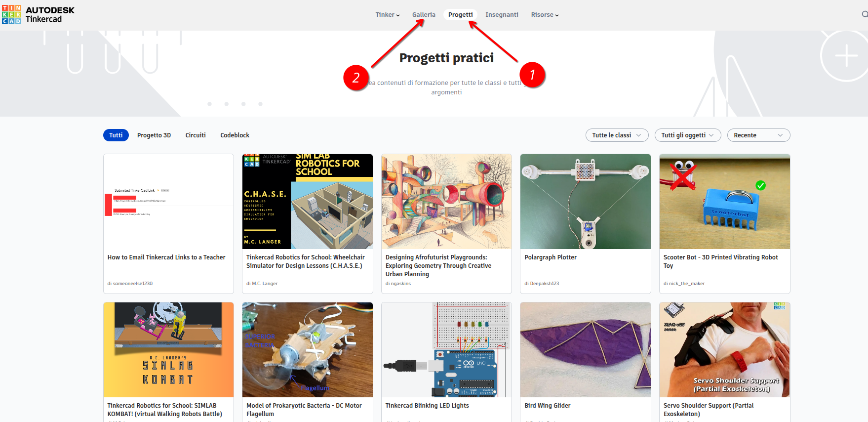Filter projects by Circuiti
This screenshot has width=868, height=422.
pyautogui.click(x=196, y=135)
